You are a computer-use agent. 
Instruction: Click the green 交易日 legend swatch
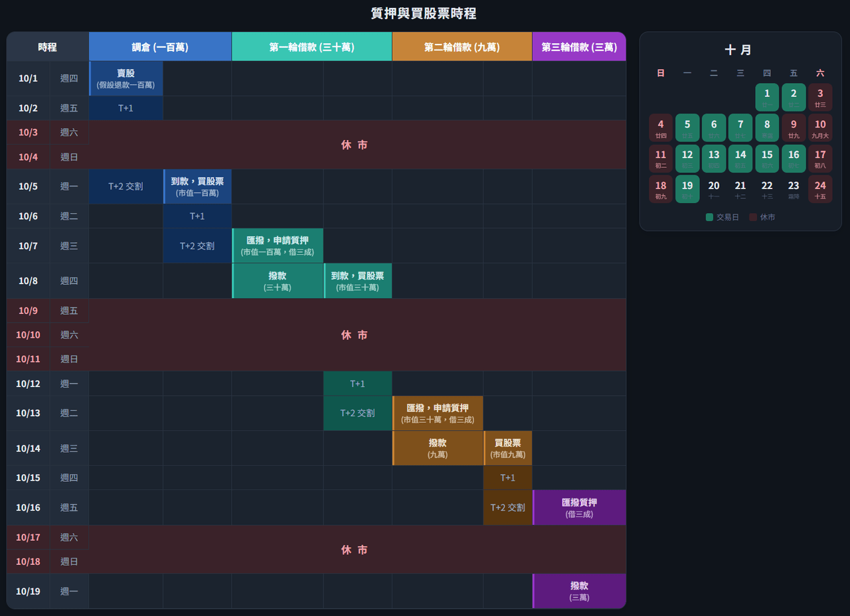point(709,217)
